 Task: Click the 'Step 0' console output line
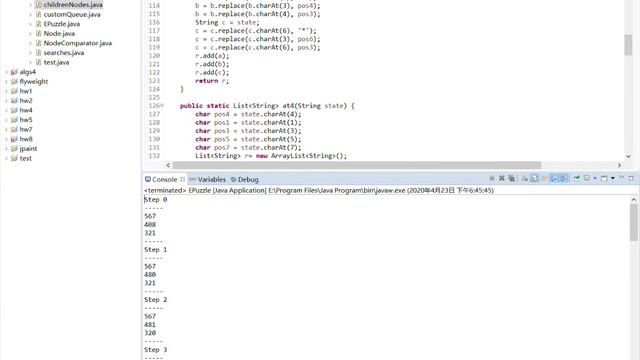pos(156,200)
